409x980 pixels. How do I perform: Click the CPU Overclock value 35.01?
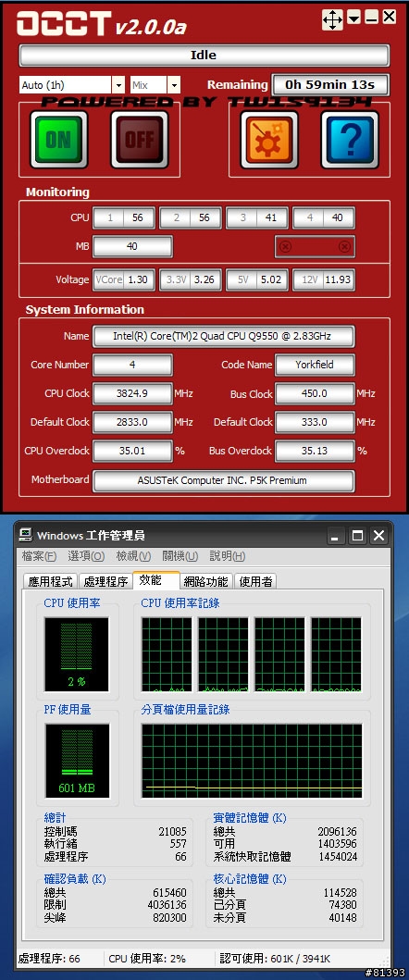click(132, 451)
